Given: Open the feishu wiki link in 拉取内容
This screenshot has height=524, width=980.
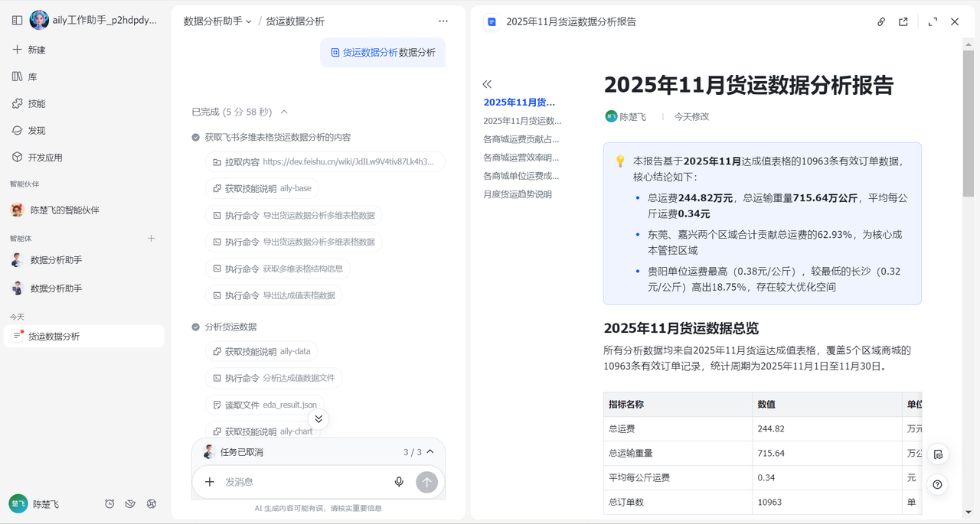Looking at the screenshot, I should (x=348, y=162).
